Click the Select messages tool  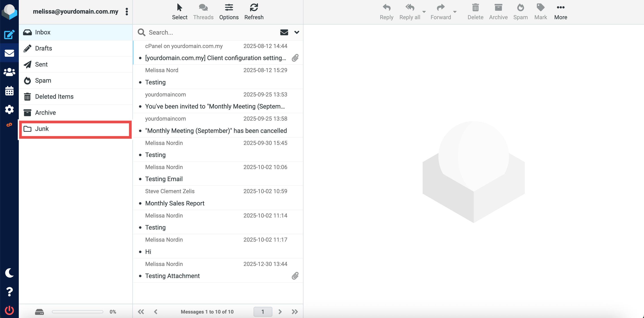point(180,11)
